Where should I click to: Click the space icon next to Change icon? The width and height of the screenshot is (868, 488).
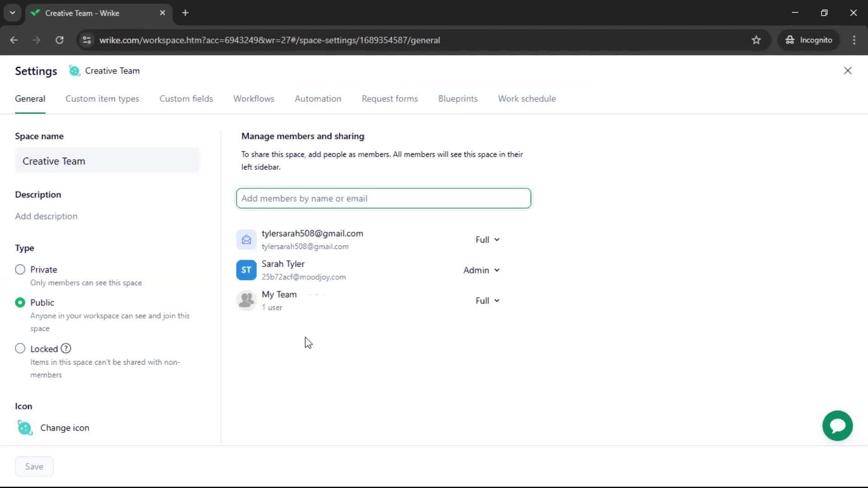(25, 427)
